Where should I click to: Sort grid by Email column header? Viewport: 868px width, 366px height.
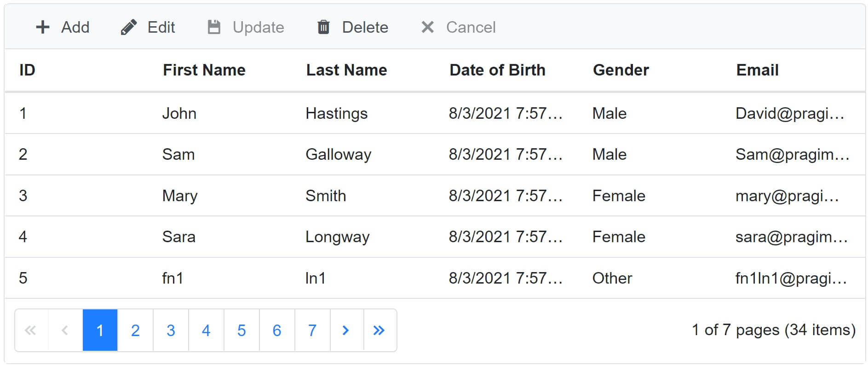click(757, 70)
